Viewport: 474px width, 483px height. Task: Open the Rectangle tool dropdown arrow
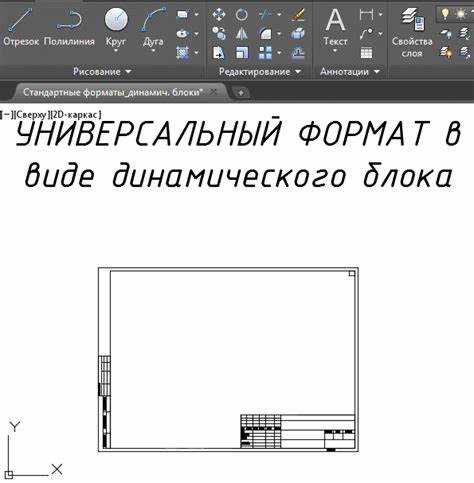click(x=197, y=15)
